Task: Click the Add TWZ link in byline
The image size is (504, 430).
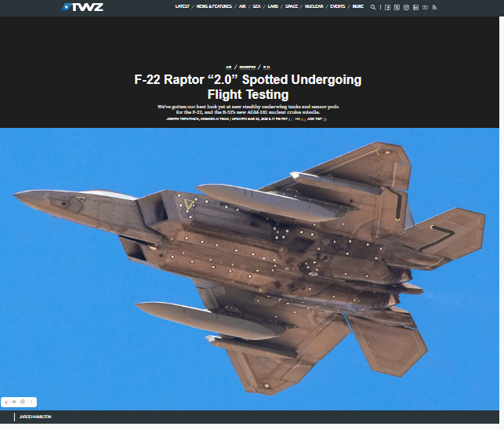Action: (x=314, y=119)
